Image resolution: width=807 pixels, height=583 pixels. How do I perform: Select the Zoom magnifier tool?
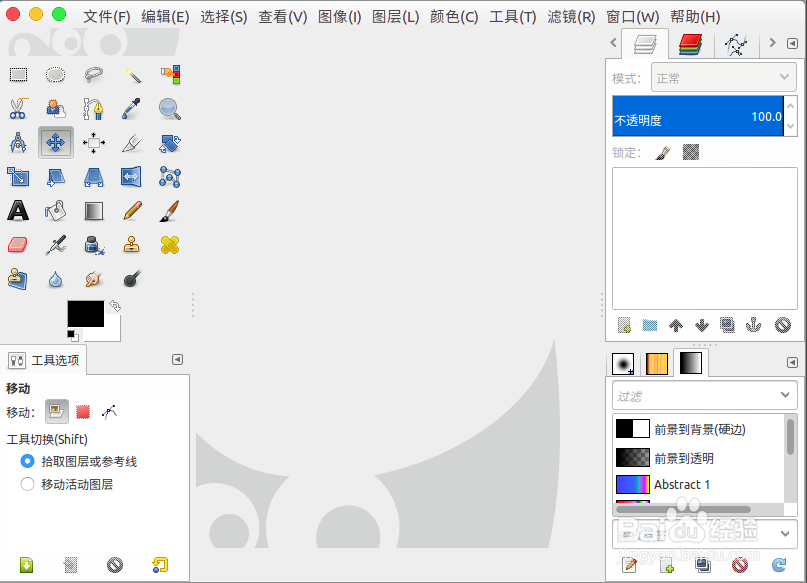click(170, 109)
